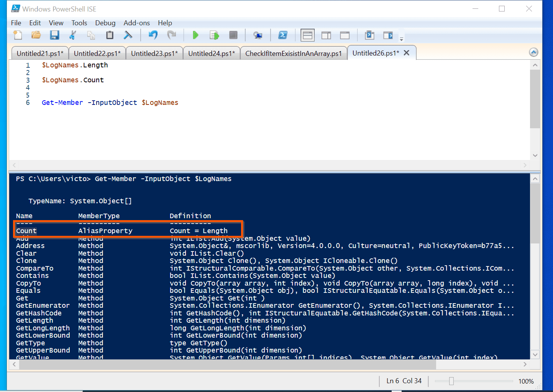Show script pane on the right layout

pyautogui.click(x=326, y=36)
